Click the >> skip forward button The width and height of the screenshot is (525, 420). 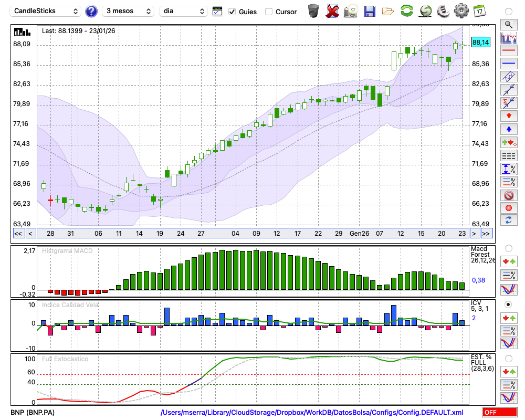[x=486, y=234]
